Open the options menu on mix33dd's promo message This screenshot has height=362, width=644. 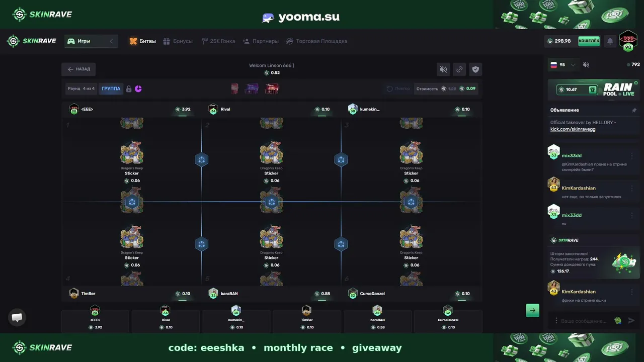point(632,156)
